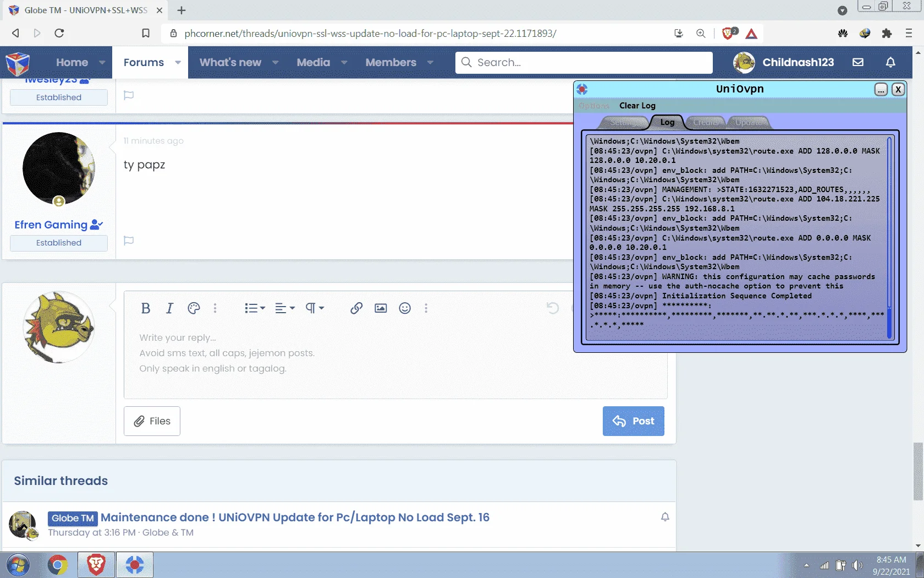Click the browser back arrow

[x=15, y=33]
